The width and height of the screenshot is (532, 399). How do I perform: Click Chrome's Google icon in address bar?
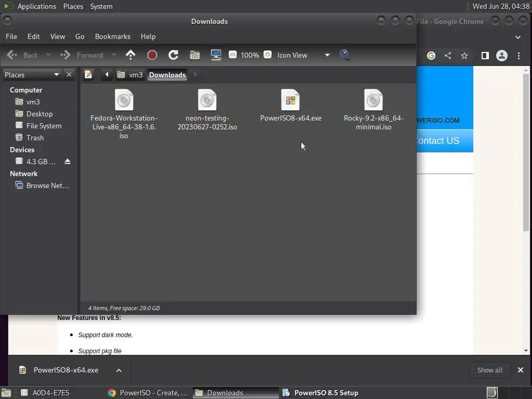[x=431, y=56]
